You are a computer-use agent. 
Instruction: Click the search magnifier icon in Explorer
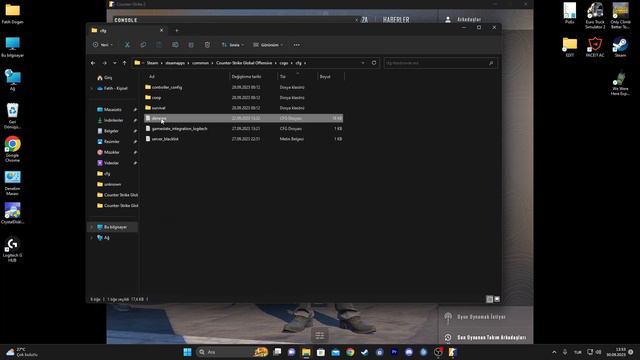coord(491,63)
